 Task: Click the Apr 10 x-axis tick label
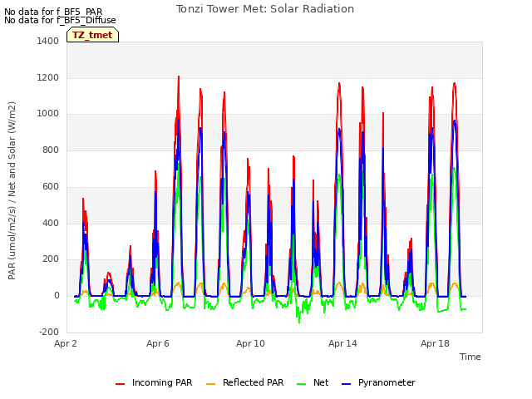[x=250, y=343]
